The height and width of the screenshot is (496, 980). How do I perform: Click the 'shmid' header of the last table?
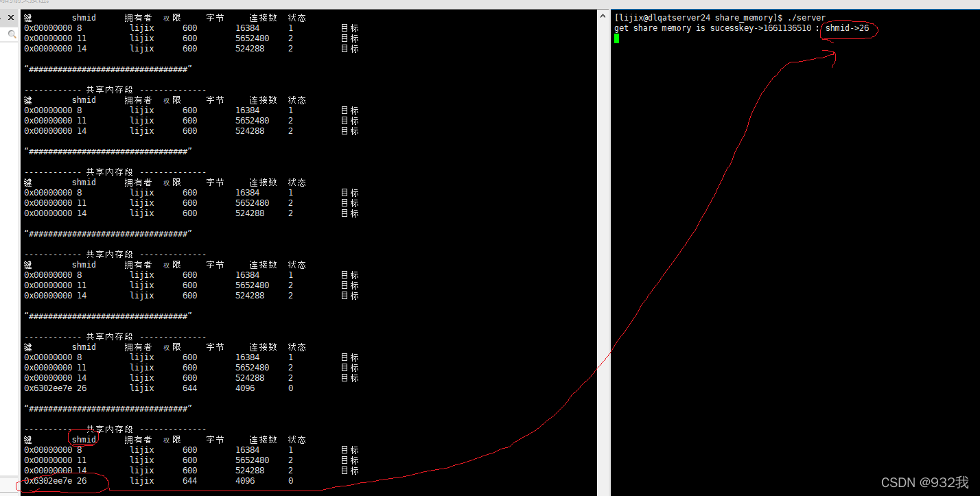coord(84,440)
